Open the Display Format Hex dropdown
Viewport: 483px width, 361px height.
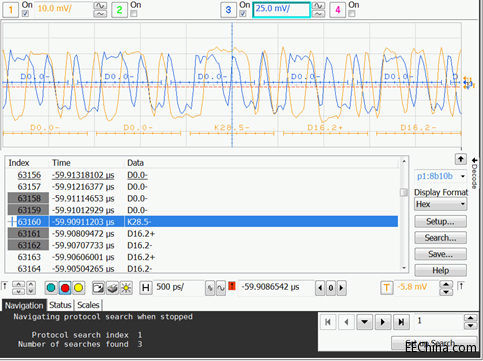coord(440,204)
